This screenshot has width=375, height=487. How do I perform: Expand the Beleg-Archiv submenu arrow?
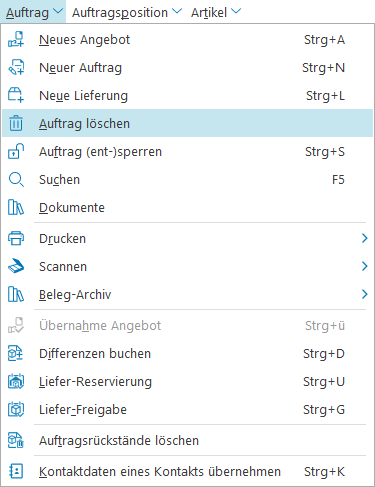pyautogui.click(x=364, y=294)
